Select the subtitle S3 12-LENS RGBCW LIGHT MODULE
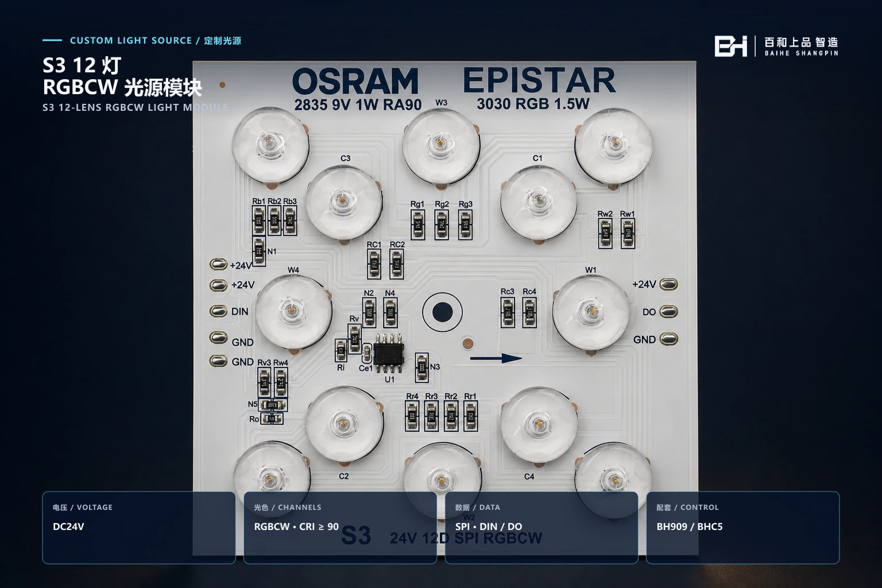The width and height of the screenshot is (882, 588). tap(136, 107)
